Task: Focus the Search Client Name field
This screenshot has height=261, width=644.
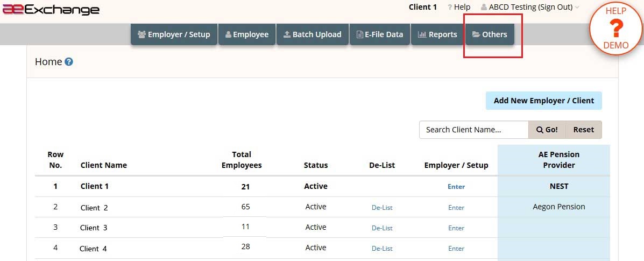Action: click(473, 130)
